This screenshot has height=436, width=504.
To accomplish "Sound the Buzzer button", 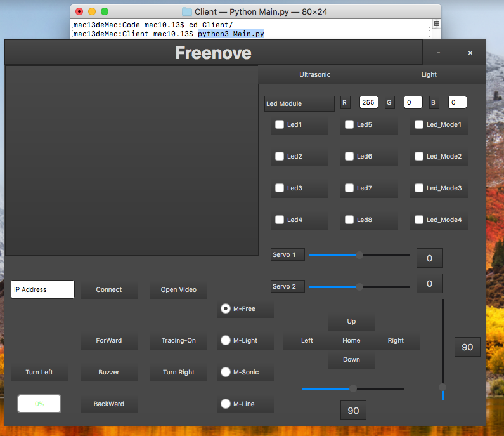I will (x=109, y=373).
